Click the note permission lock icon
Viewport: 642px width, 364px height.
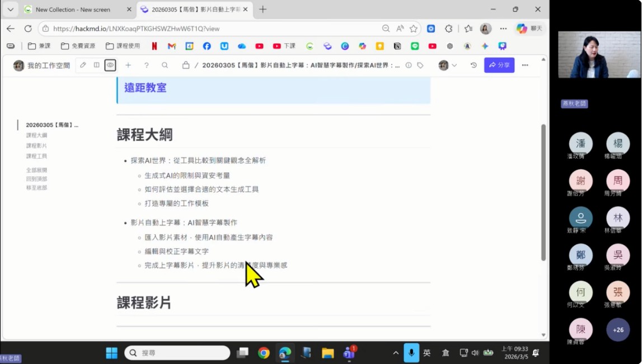click(186, 65)
